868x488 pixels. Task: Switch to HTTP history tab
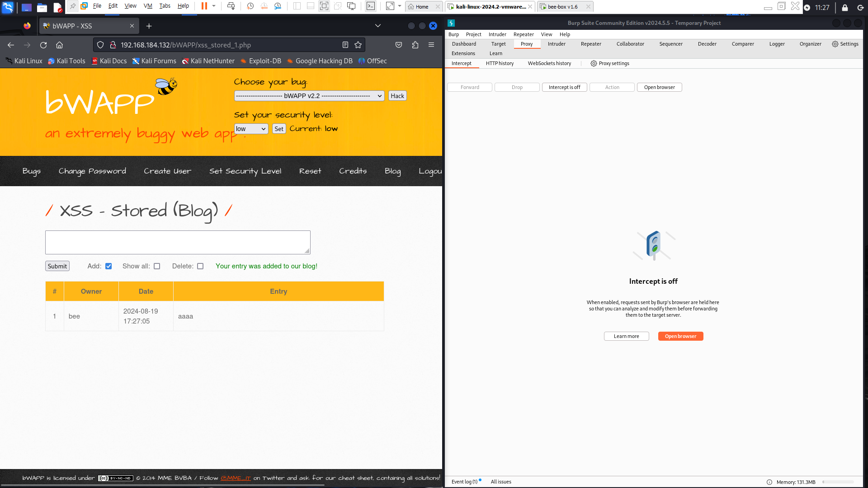pyautogui.click(x=500, y=63)
